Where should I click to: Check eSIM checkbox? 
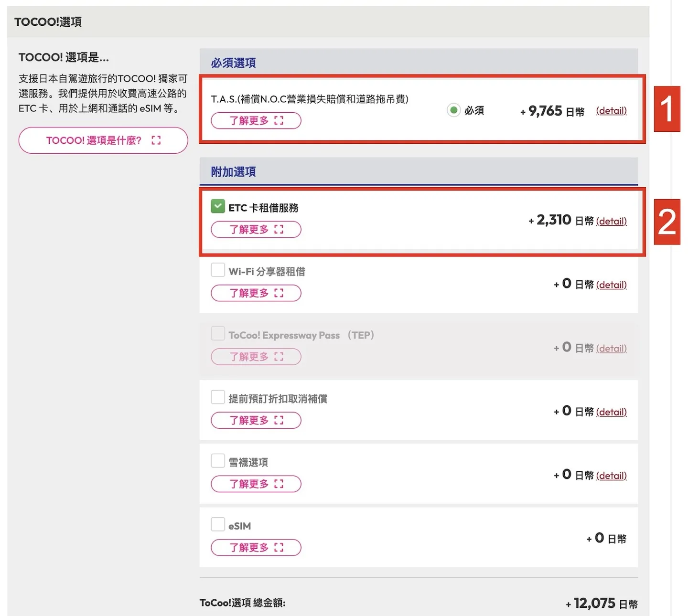coord(218,524)
